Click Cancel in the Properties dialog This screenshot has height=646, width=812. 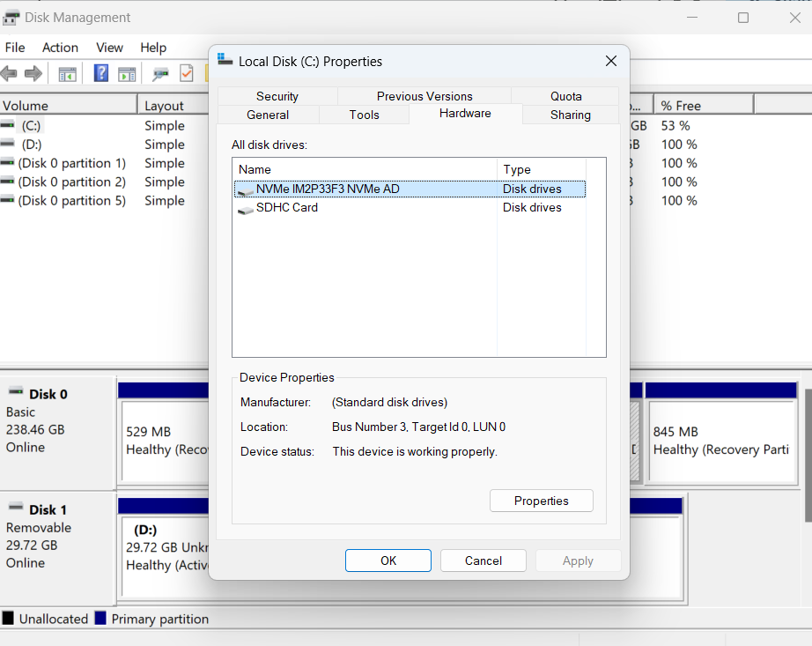point(483,561)
